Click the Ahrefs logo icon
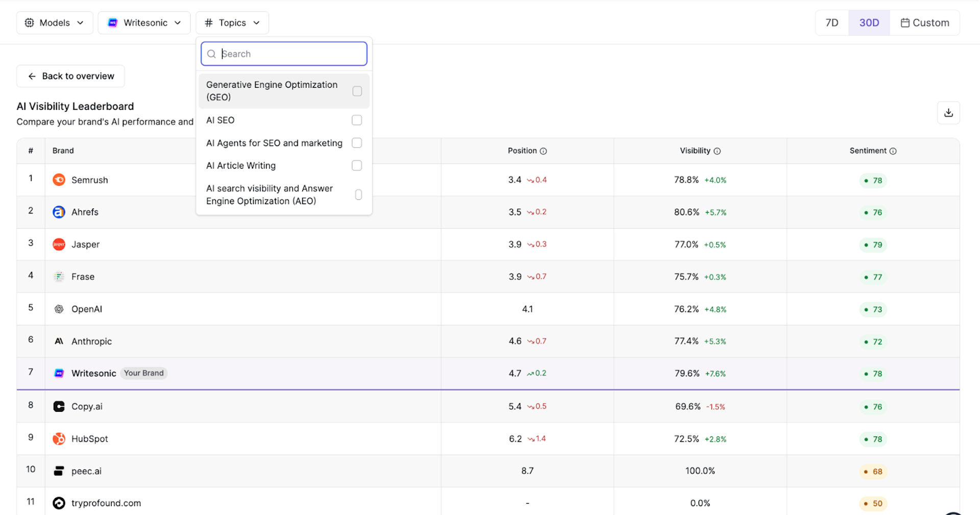The image size is (980, 515). pyautogui.click(x=59, y=212)
